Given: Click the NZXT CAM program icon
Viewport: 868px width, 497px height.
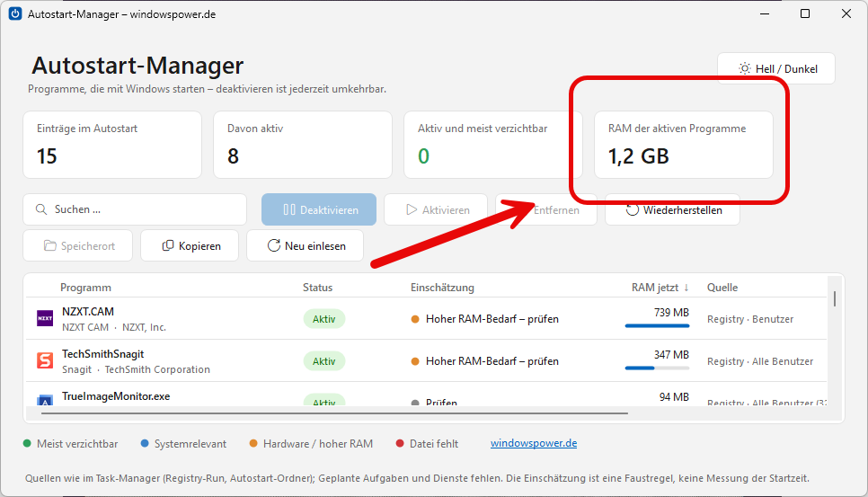Looking at the screenshot, I should 45,318.
